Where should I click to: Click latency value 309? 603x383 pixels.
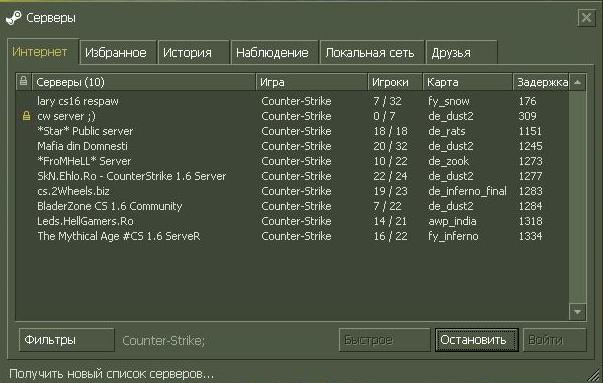pyautogui.click(x=527, y=116)
